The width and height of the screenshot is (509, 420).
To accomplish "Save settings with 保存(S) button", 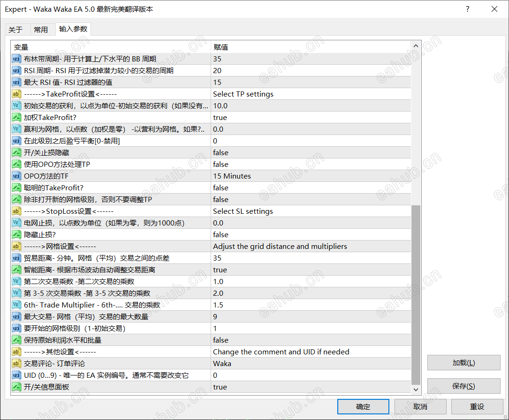I will tap(463, 386).
